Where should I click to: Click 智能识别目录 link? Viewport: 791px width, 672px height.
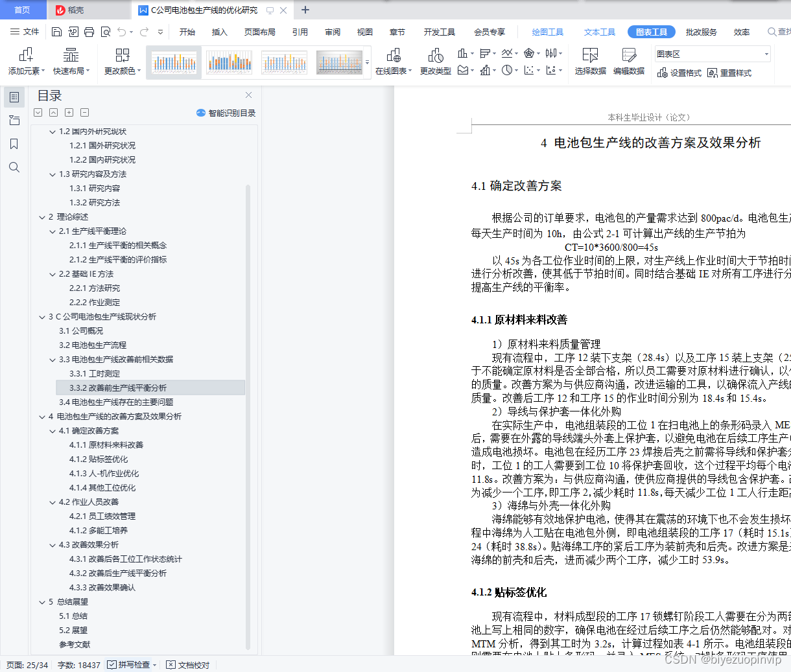(x=226, y=113)
